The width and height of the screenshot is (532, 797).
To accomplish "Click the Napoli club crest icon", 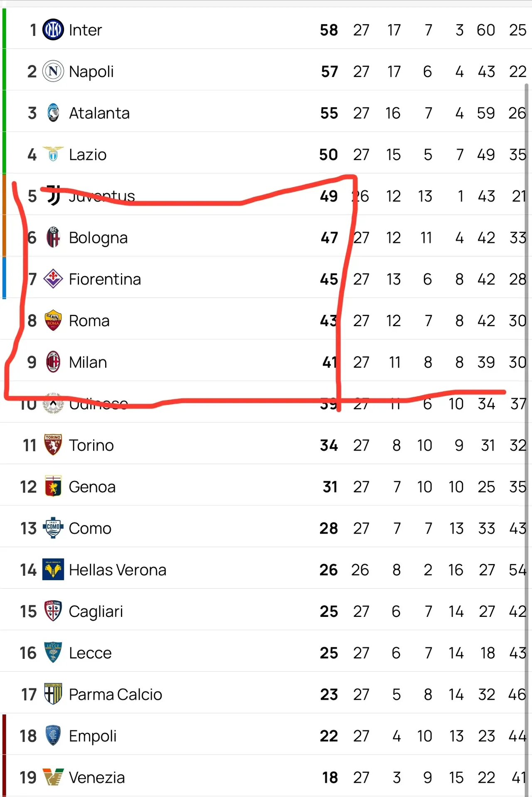I will [x=53, y=71].
